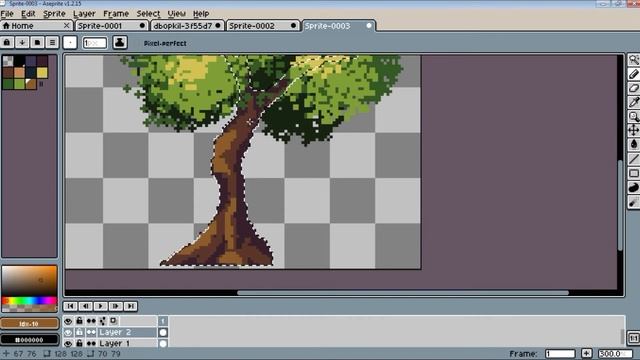
Task: Select the Line tool
Action: point(633,159)
